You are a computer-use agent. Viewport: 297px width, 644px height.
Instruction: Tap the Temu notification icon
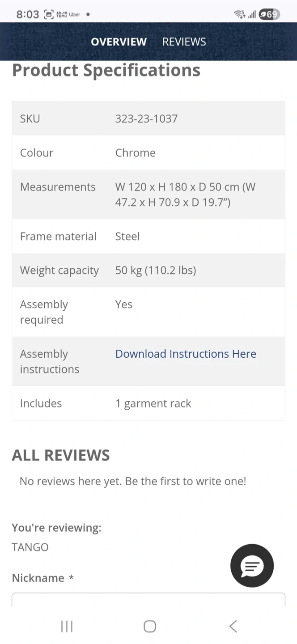tap(61, 14)
